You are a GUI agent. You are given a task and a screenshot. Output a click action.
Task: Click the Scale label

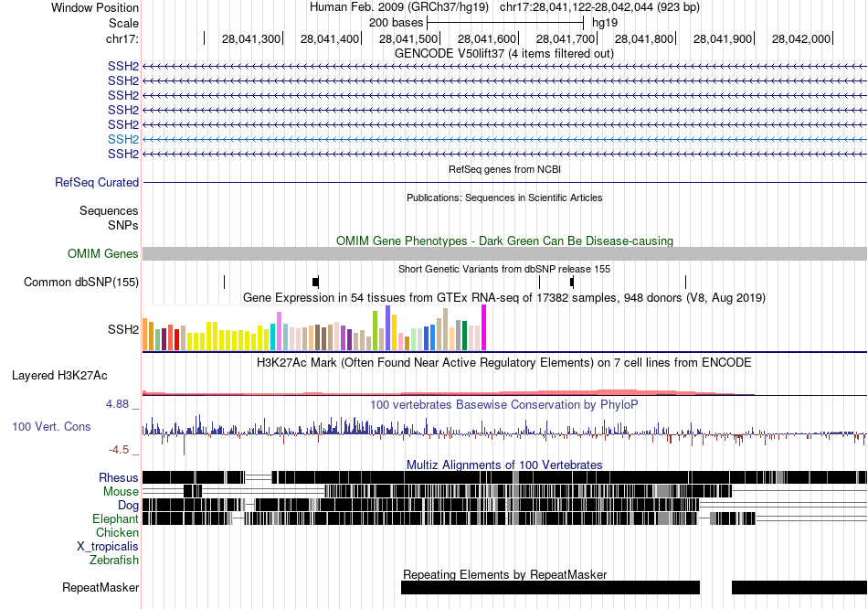point(123,23)
